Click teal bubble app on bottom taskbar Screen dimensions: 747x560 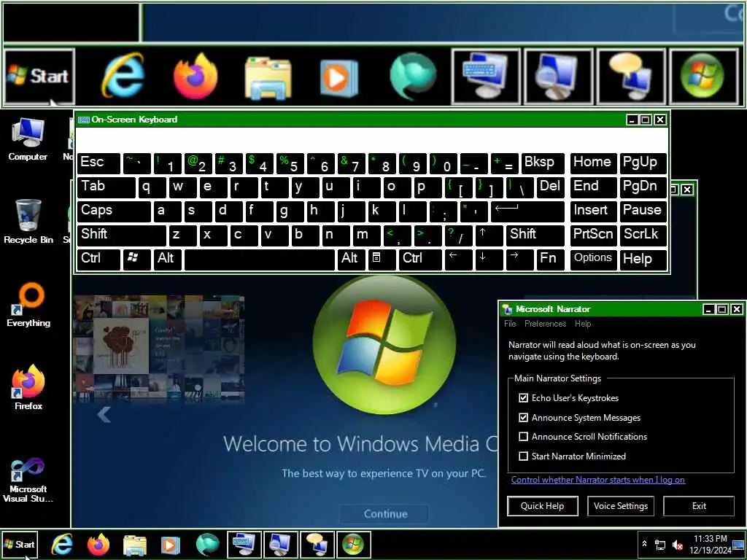[207, 545]
